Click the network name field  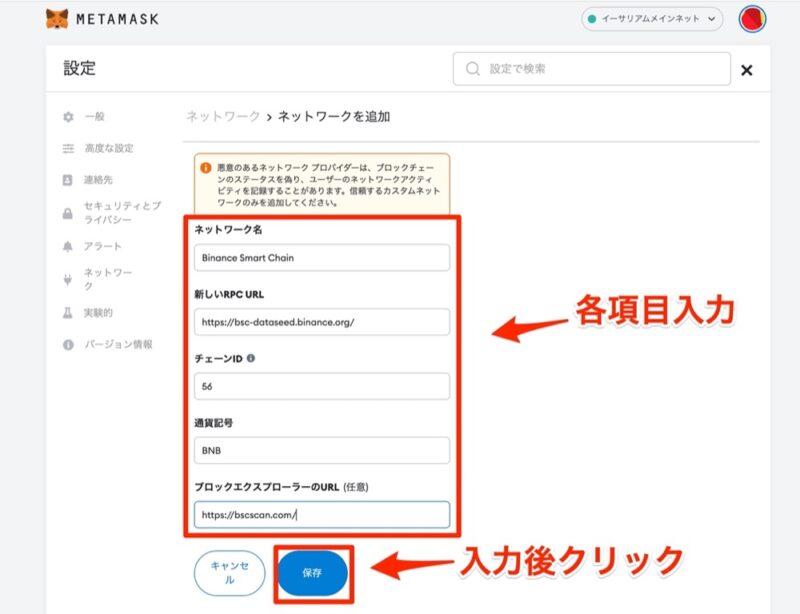coord(322,258)
